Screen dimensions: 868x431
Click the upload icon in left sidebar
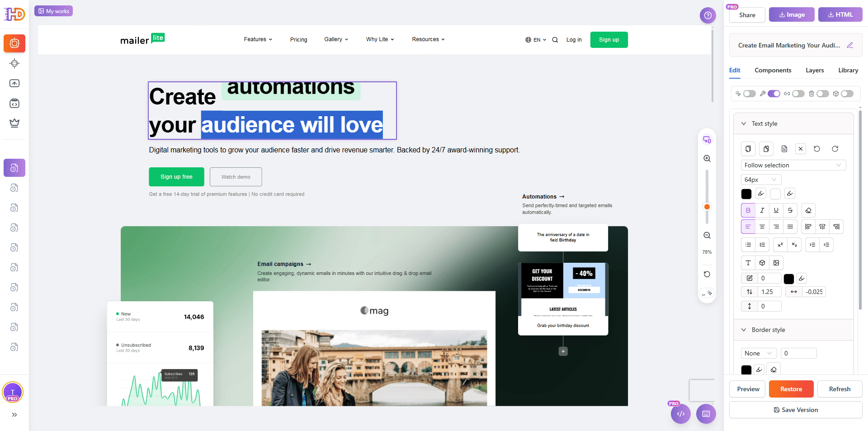tap(14, 83)
